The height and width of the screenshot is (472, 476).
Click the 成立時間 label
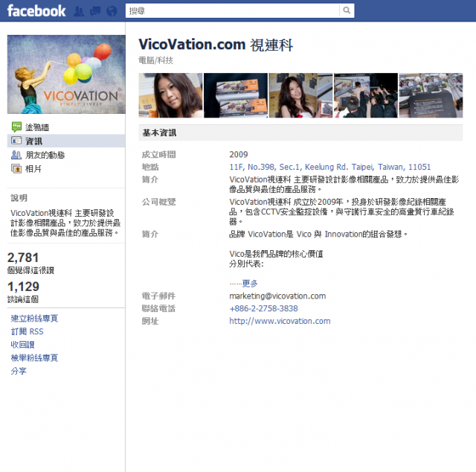158,154
